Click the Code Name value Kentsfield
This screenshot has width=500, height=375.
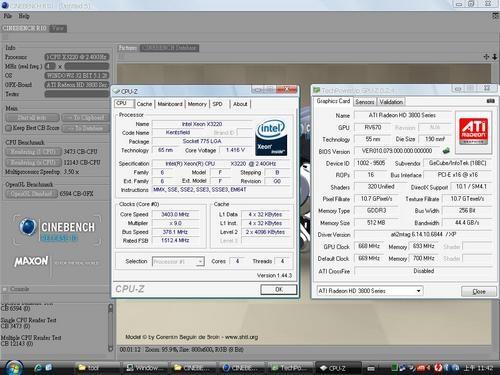tap(178, 132)
